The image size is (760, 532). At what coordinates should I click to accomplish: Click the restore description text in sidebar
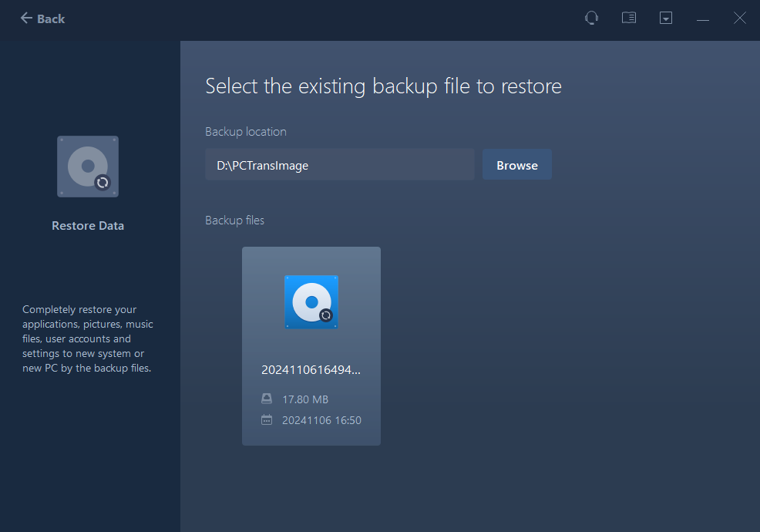pos(88,338)
